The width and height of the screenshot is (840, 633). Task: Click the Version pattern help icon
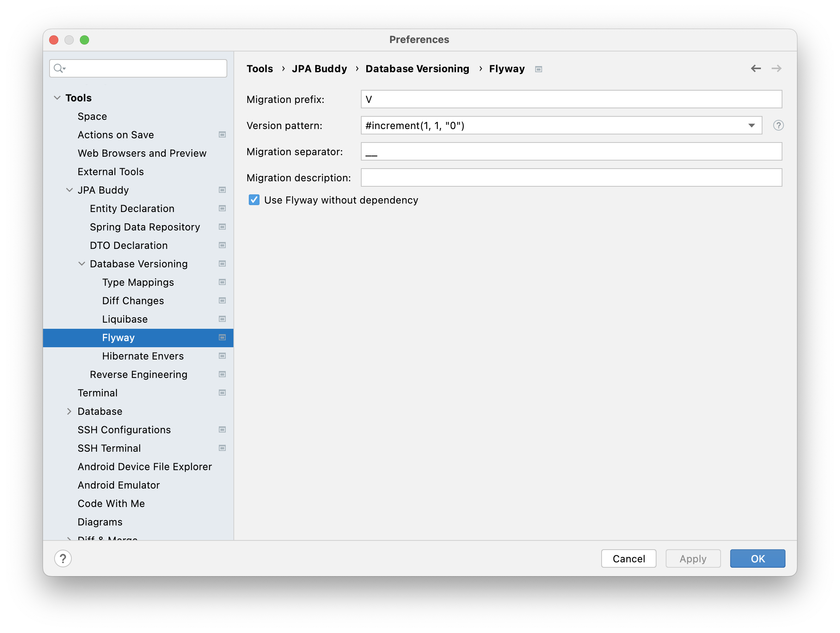coord(779,125)
